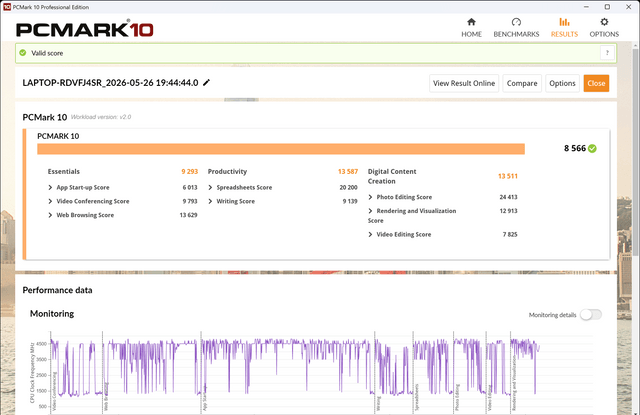Click the Digital Content Creation heading
This screenshot has height=415, width=640.
pyautogui.click(x=392, y=176)
